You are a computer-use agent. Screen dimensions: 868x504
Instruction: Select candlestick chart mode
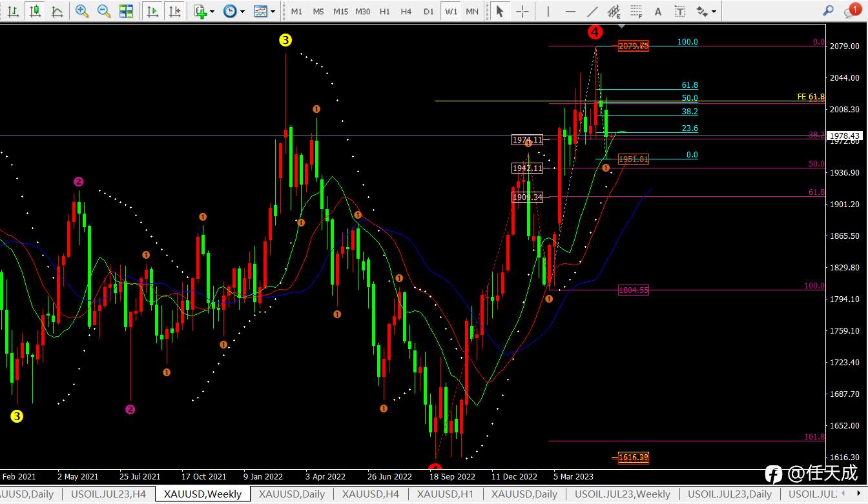pos(35,11)
